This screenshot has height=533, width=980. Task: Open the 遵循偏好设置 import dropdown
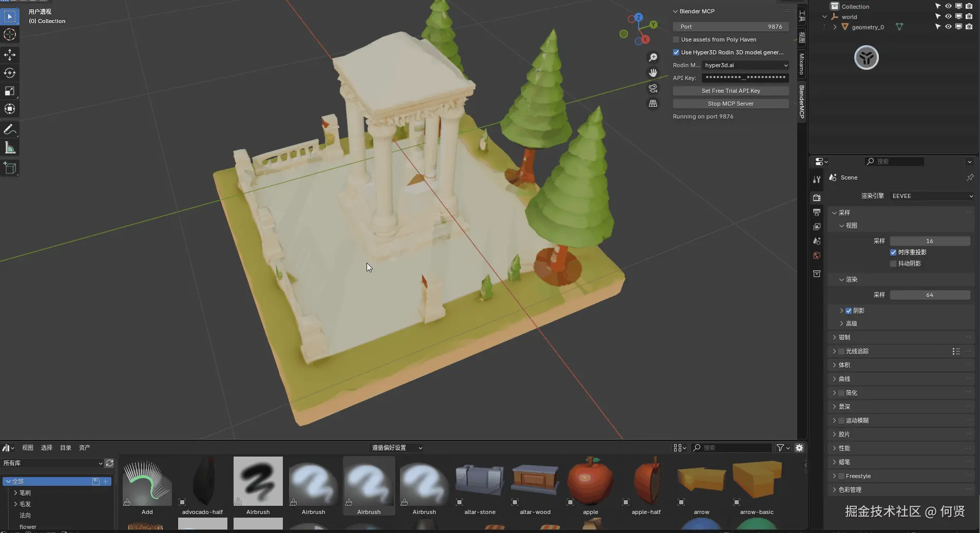[396, 448]
